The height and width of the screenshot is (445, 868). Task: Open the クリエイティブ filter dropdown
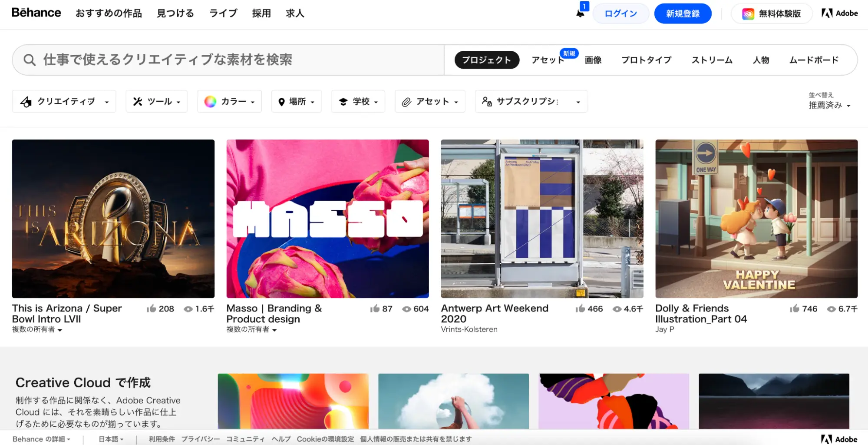point(64,101)
